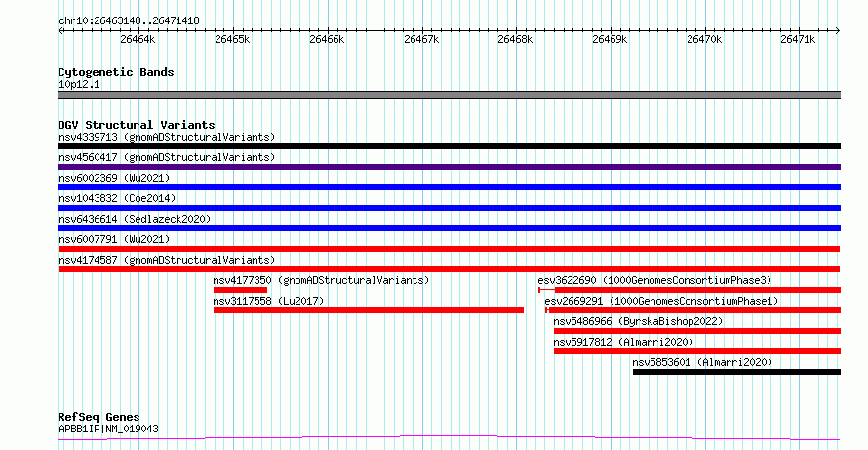Click the red nsv6007791 variant bar
Viewport: 868px width, 450px height.
pyautogui.click(x=449, y=249)
